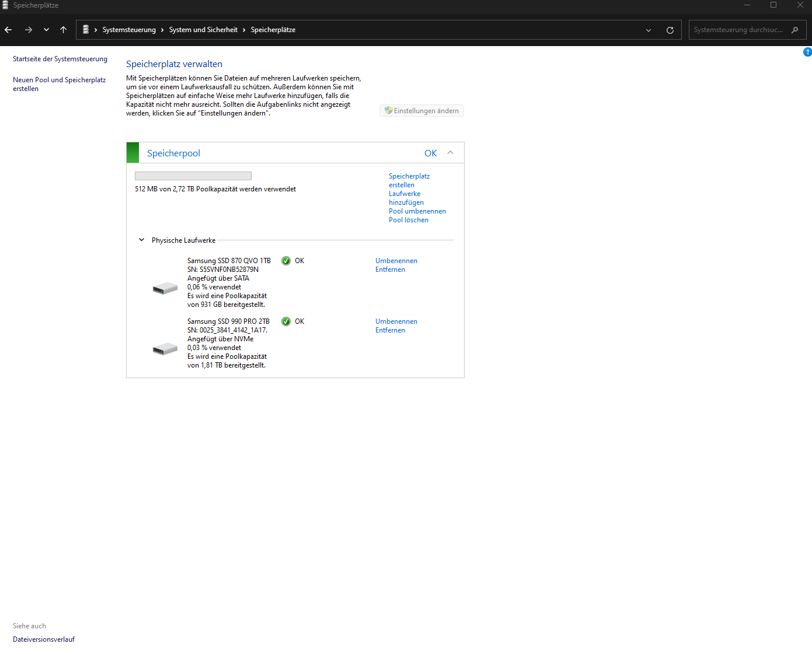Click the Samsung SSD 870 QVO drive icon

click(165, 288)
